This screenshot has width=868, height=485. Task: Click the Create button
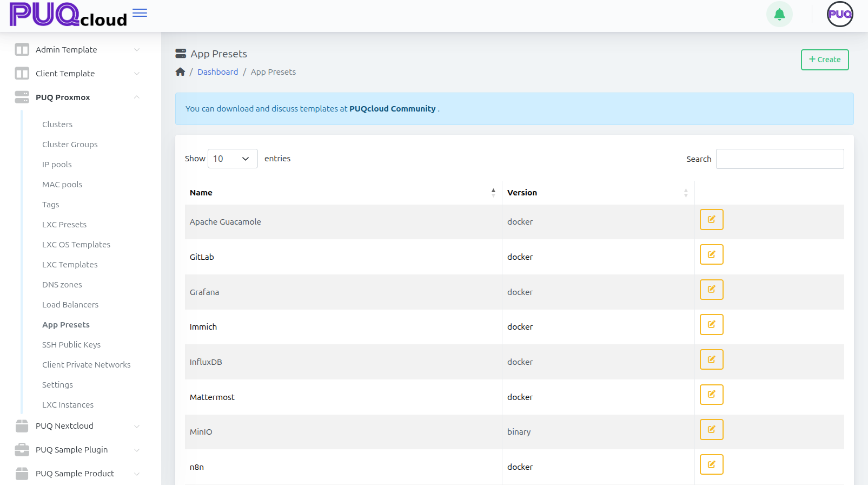(x=824, y=60)
